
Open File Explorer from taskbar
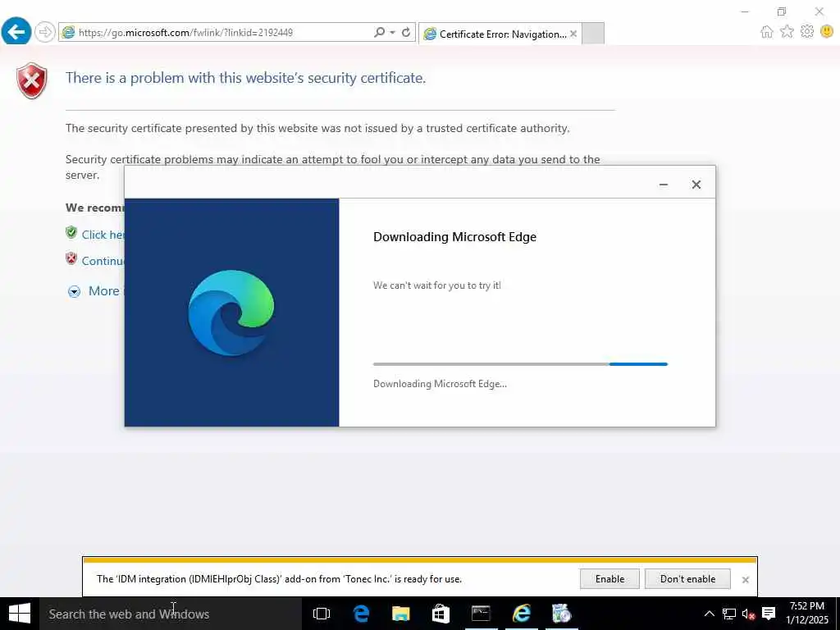[x=400, y=614]
